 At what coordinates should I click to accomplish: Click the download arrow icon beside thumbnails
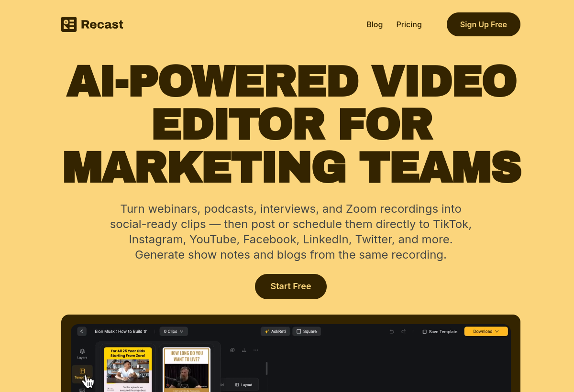pyautogui.click(x=244, y=350)
